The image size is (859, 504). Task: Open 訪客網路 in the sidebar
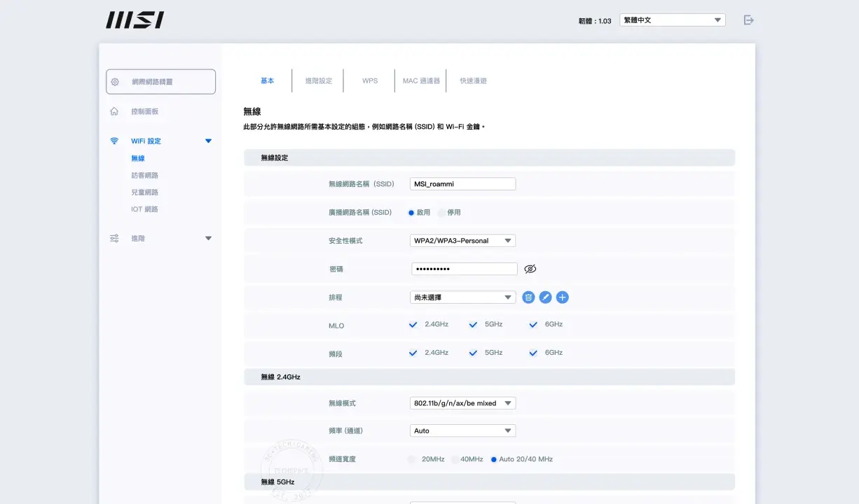point(144,176)
